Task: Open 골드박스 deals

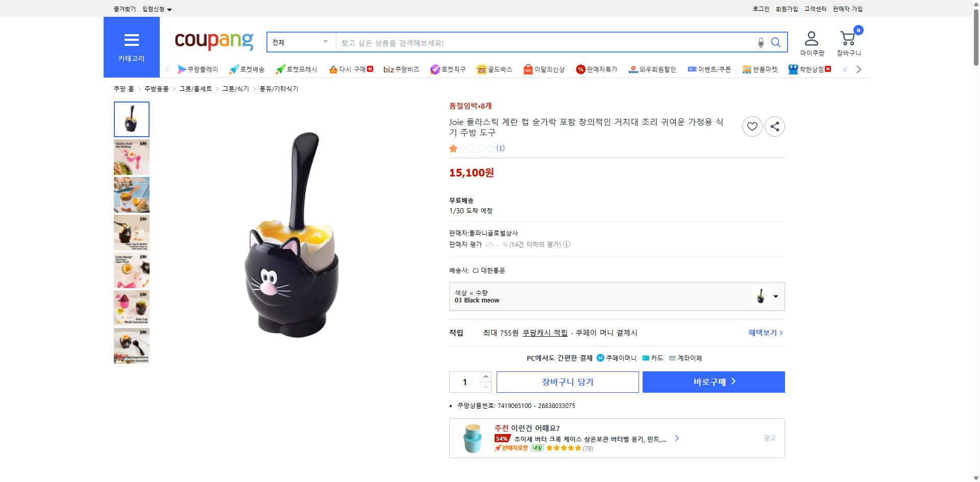Action: (494, 69)
